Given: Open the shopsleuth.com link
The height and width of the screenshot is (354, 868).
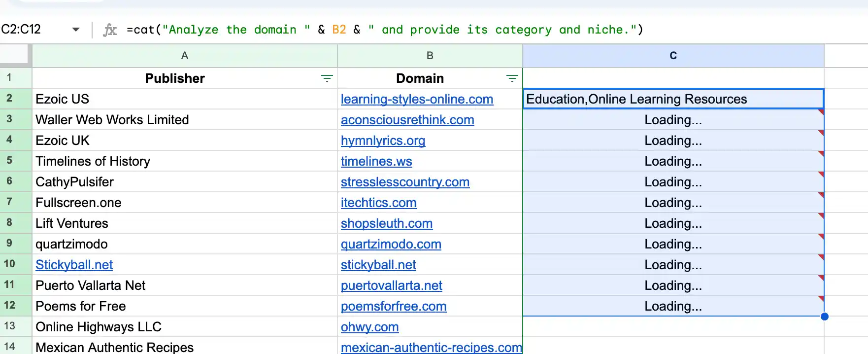Looking at the screenshot, I should [x=387, y=223].
